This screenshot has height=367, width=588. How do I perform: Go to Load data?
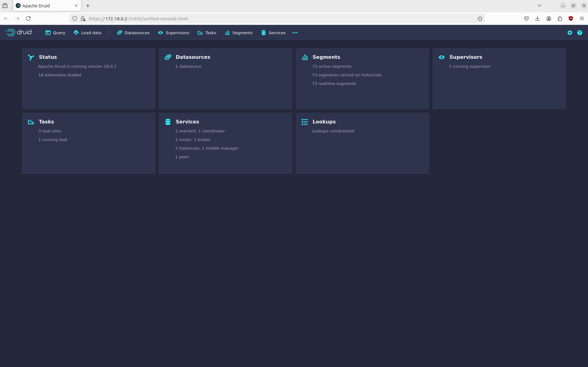pyautogui.click(x=88, y=33)
